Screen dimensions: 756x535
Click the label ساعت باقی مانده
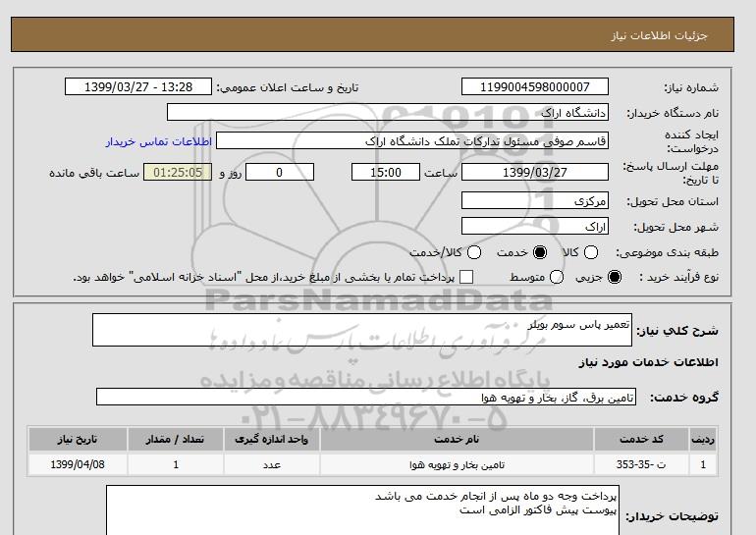pyautogui.click(x=94, y=173)
